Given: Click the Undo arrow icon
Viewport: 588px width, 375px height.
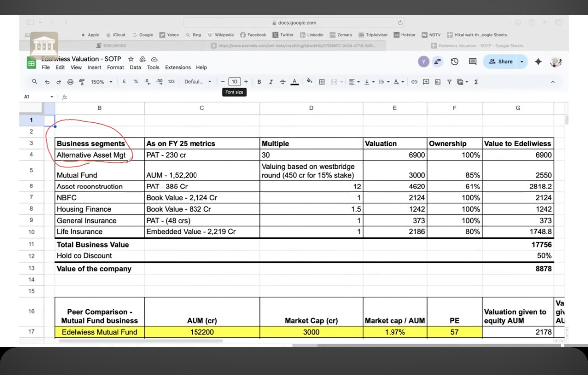Looking at the screenshot, I should [x=47, y=82].
